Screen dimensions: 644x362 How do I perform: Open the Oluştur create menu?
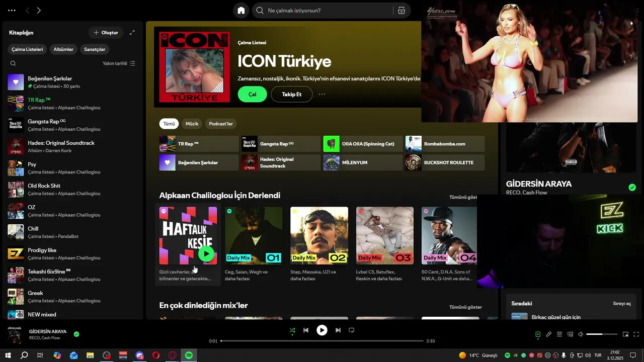click(x=106, y=33)
